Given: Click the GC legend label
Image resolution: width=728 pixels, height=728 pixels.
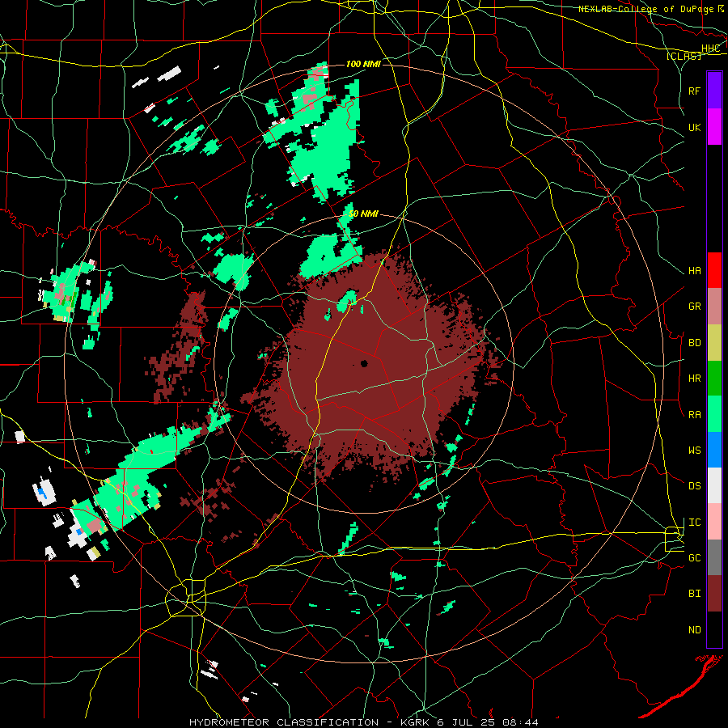Looking at the screenshot, I should [694, 558].
